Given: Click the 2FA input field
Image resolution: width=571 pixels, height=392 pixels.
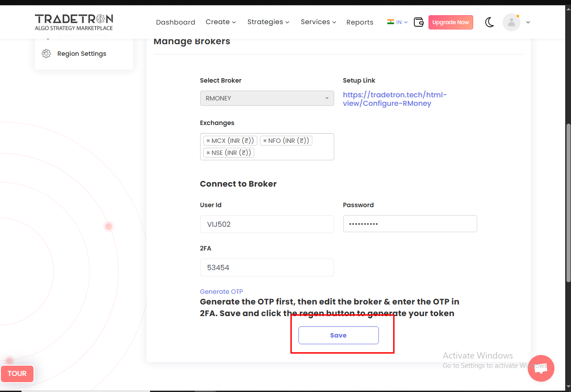Looking at the screenshot, I should pos(267,267).
